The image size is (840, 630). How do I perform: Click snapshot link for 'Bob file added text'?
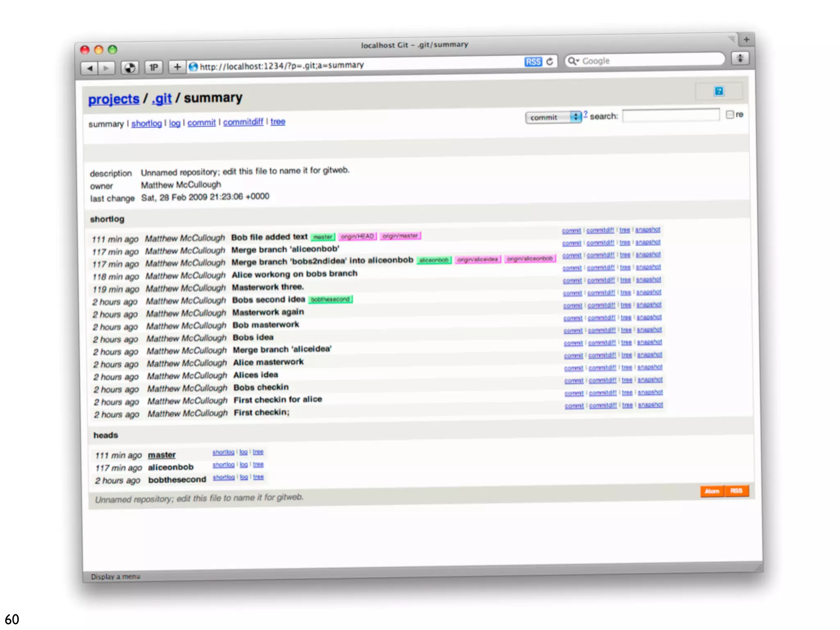(648, 230)
